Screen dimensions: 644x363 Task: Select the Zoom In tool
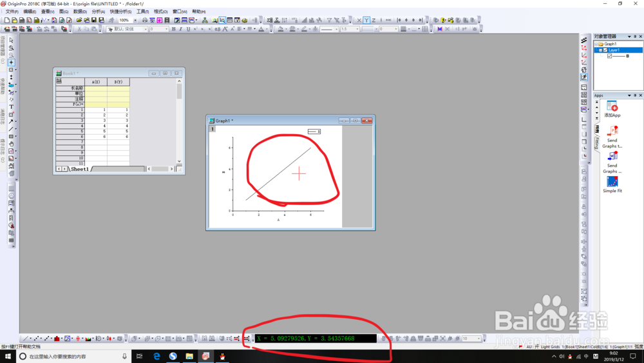pyautogui.click(x=11, y=48)
